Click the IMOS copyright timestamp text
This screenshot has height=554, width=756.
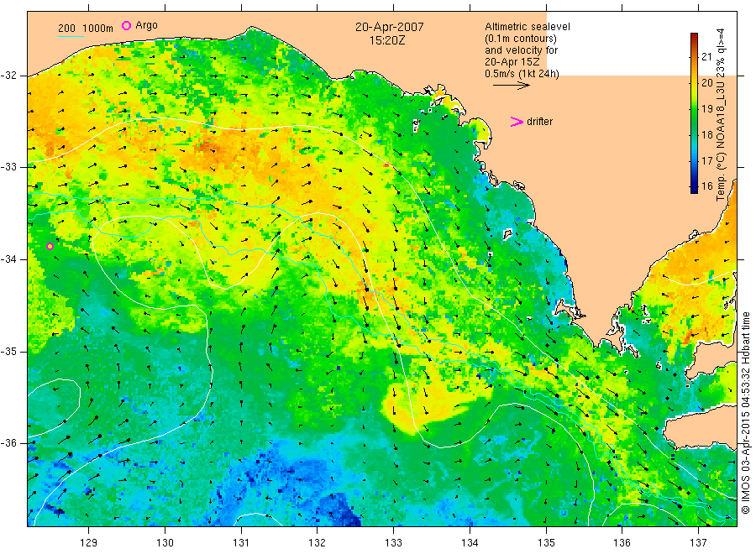745,412
